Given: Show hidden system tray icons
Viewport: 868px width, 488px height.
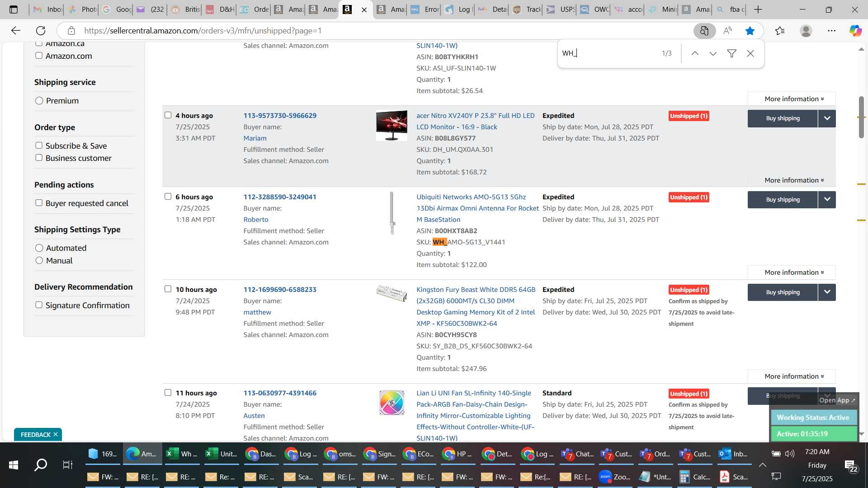Looking at the screenshot, I should point(763,465).
